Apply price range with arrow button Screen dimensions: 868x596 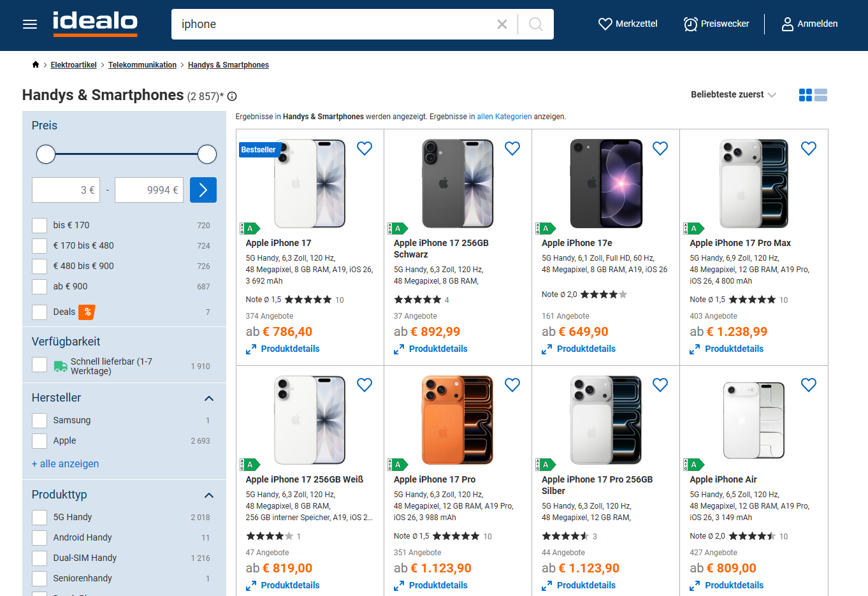[x=203, y=190]
